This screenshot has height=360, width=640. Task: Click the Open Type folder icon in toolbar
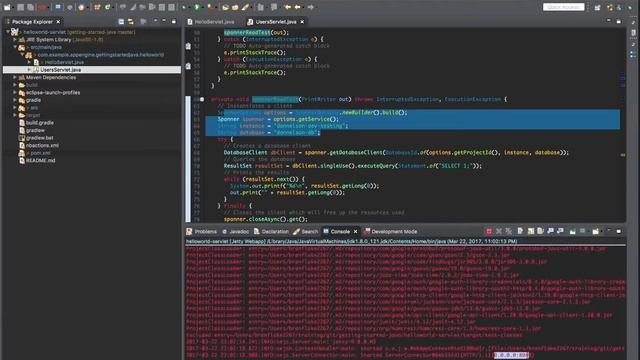point(225,7)
